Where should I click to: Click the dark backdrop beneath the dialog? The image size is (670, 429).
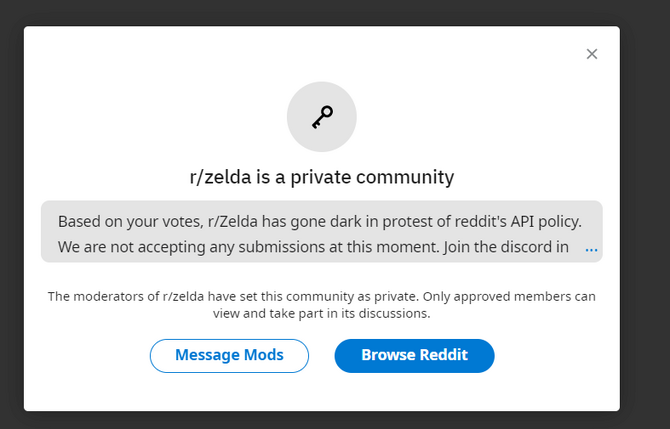click(x=322, y=421)
